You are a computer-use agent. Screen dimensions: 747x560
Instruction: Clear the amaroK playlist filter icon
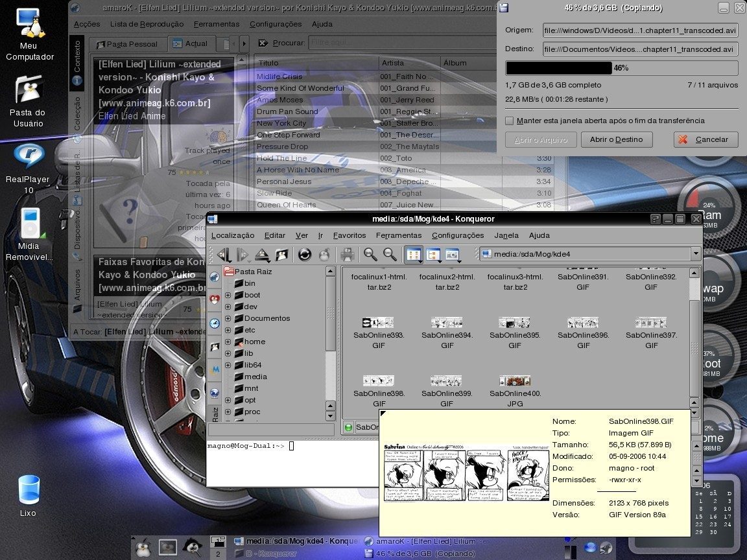tap(263, 43)
